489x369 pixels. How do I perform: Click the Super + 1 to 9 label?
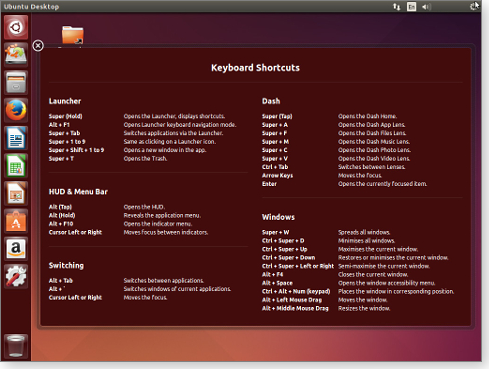click(x=67, y=142)
